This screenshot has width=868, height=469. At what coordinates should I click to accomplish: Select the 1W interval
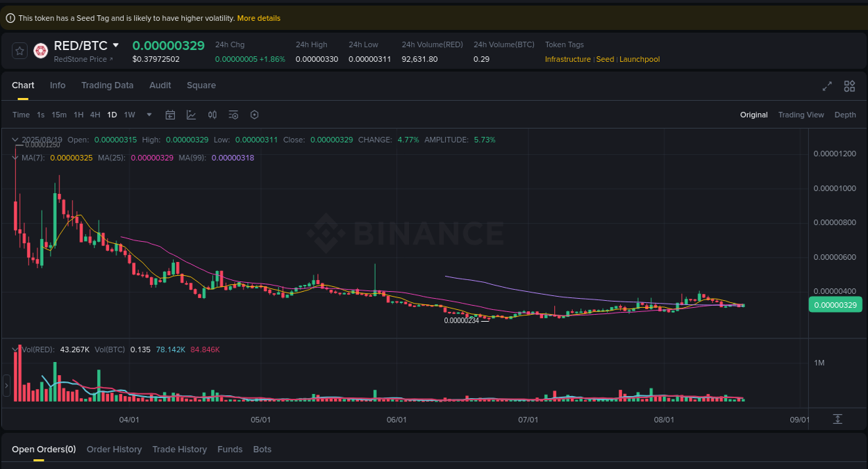pos(130,115)
